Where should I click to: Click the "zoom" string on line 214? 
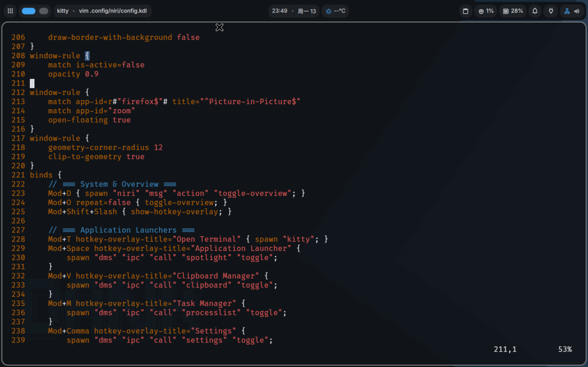(121, 111)
